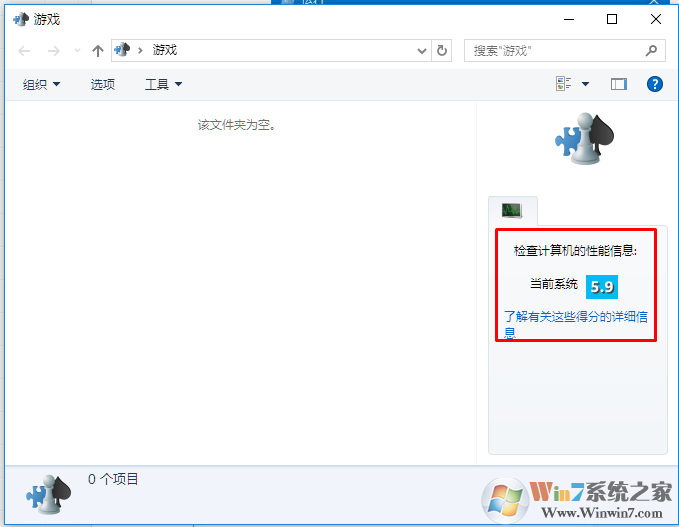Select the 游戏 breadcrumb in address bar

pos(165,50)
